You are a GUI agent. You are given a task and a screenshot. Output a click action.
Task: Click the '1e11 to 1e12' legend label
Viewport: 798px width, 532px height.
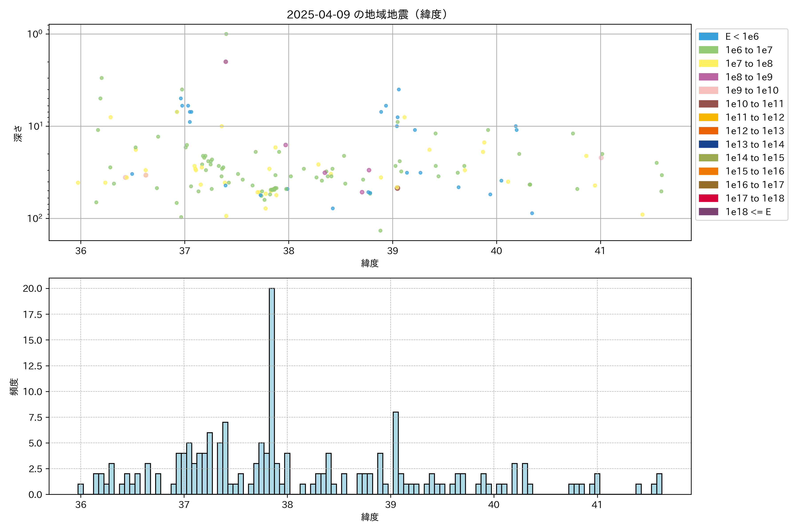click(755, 117)
